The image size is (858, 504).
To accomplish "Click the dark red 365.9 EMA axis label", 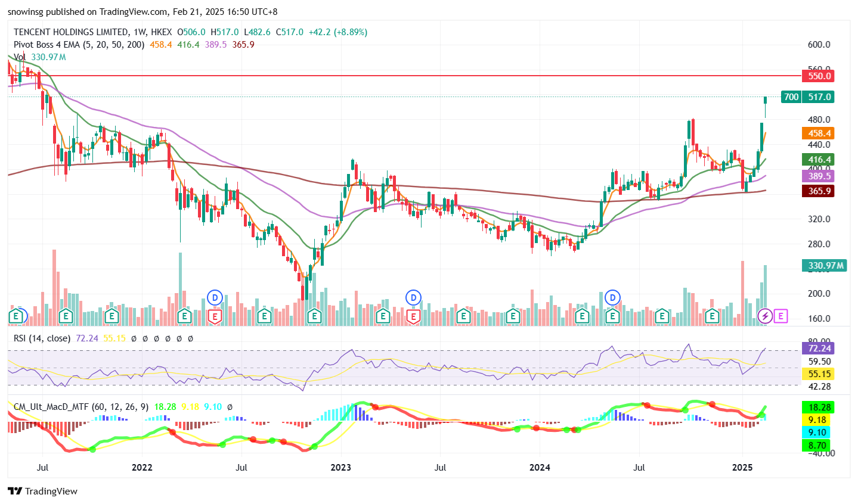I will (818, 191).
